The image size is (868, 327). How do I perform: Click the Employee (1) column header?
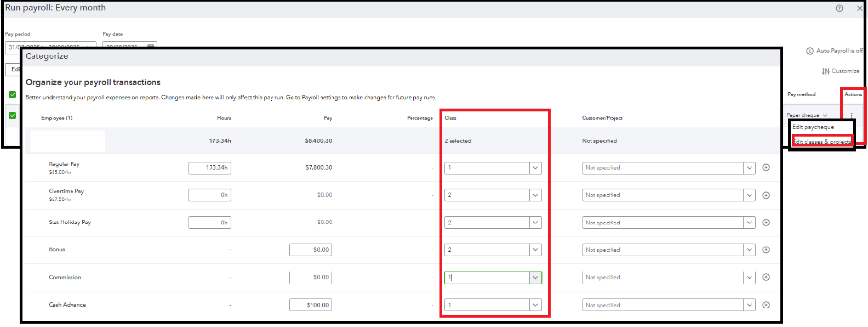pos(57,118)
